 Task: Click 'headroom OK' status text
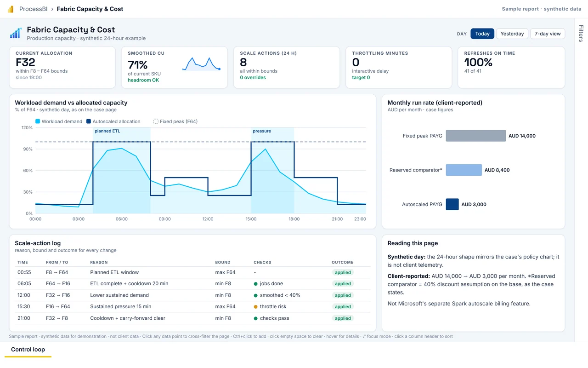click(x=143, y=80)
